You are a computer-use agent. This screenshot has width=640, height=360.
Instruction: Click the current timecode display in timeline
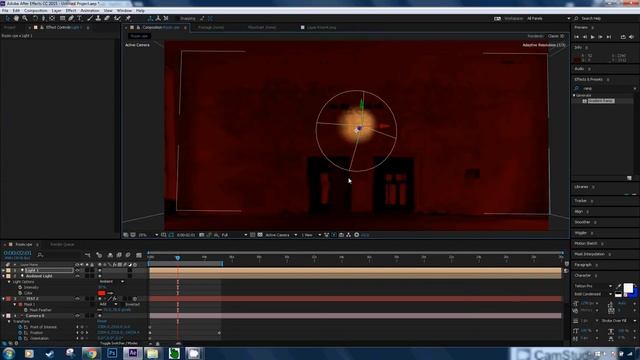(17, 253)
